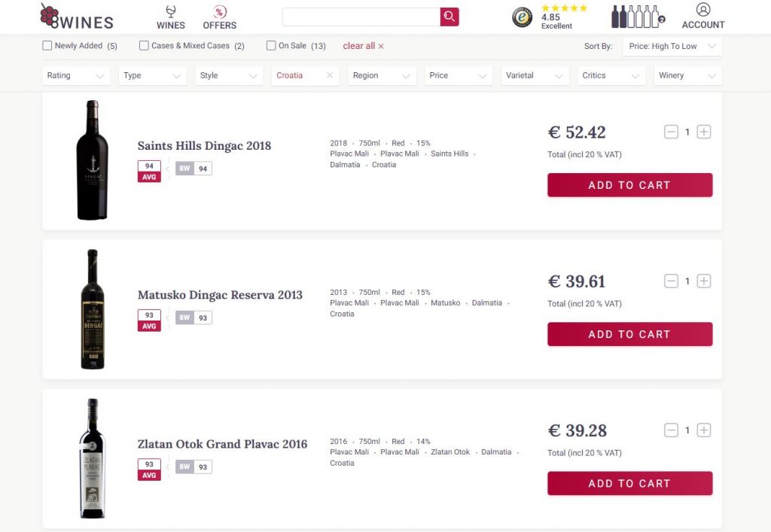
Task: Open the Trusted Shops rating badge
Action: click(x=550, y=17)
